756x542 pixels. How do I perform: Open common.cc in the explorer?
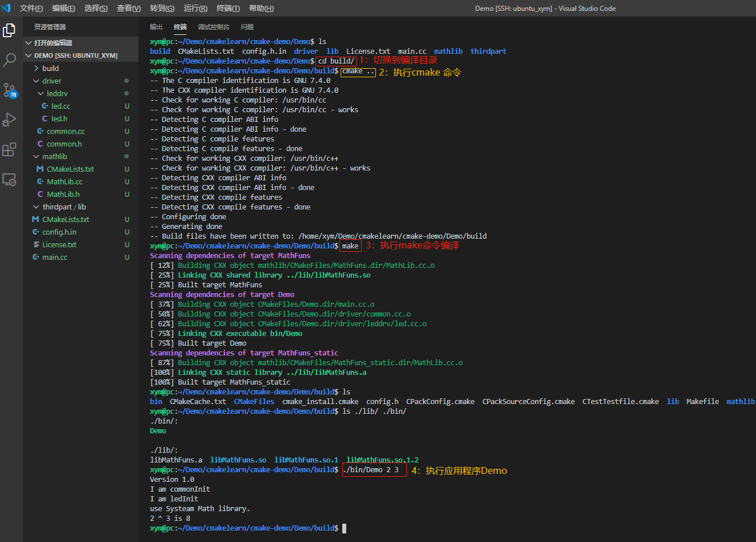click(x=66, y=131)
